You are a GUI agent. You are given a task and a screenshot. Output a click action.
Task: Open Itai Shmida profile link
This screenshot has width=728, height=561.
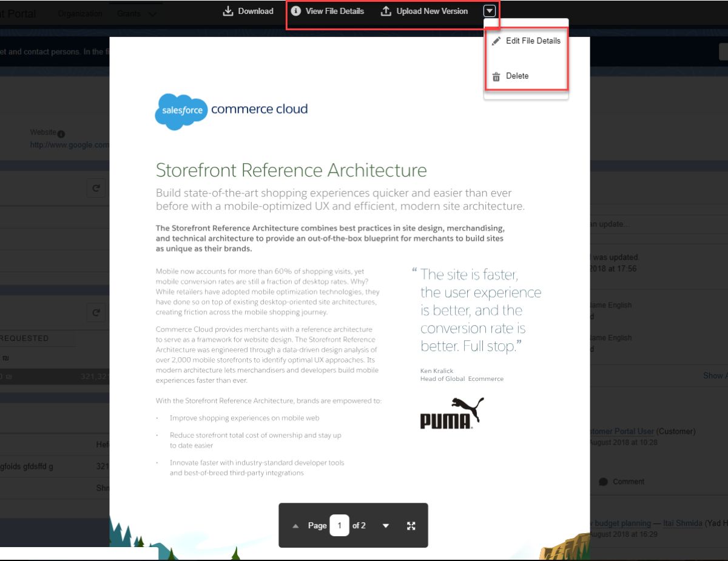[x=682, y=523]
